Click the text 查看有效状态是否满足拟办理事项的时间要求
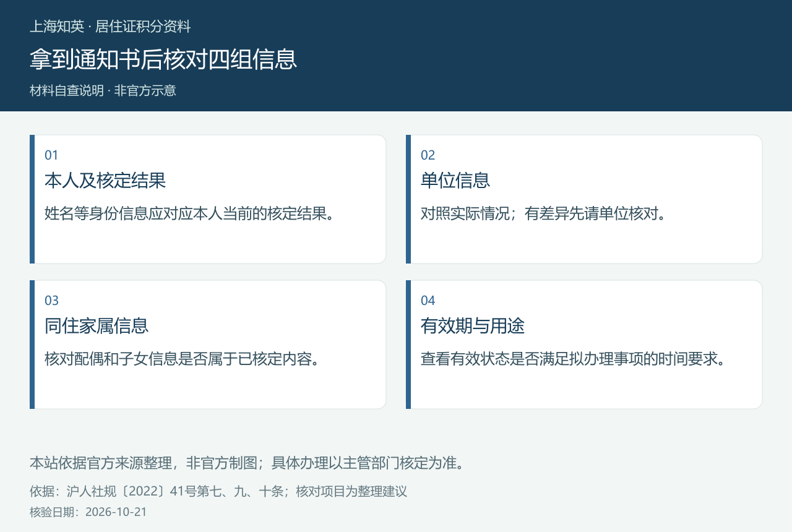 (x=573, y=359)
